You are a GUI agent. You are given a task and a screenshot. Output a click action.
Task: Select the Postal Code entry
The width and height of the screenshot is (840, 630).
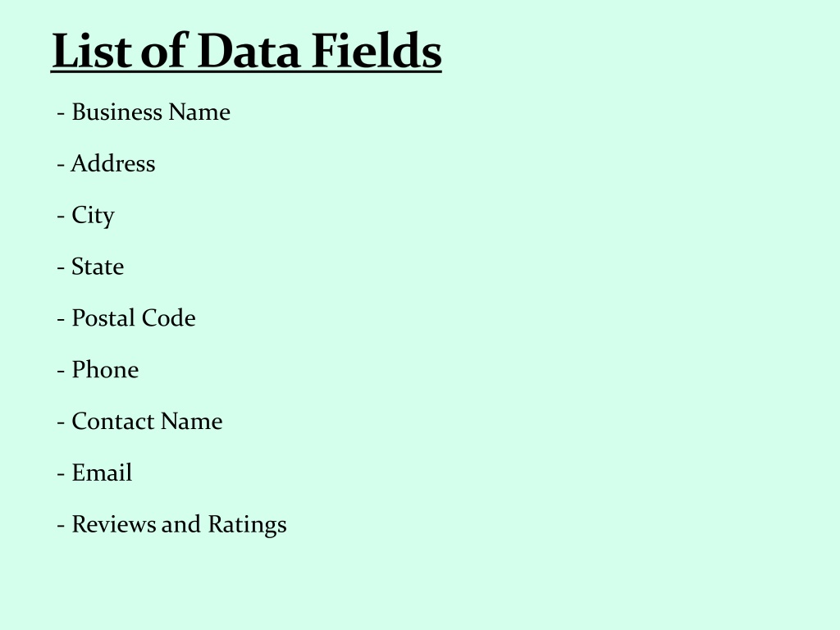click(x=126, y=317)
